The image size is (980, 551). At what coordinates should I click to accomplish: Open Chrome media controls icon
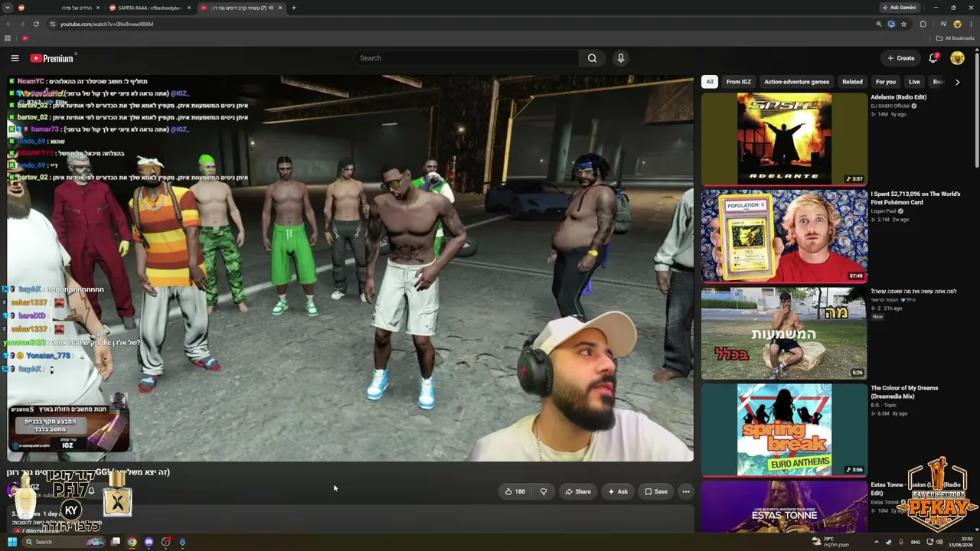click(x=943, y=24)
